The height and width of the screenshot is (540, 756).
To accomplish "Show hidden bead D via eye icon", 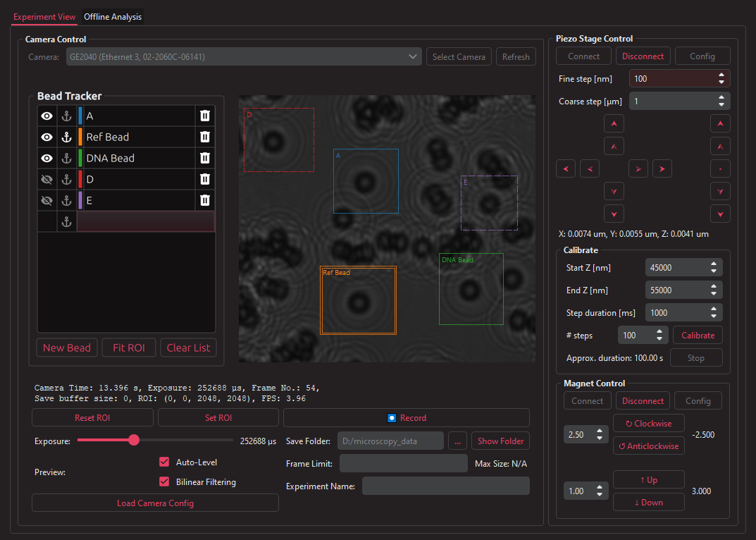I will click(47, 180).
